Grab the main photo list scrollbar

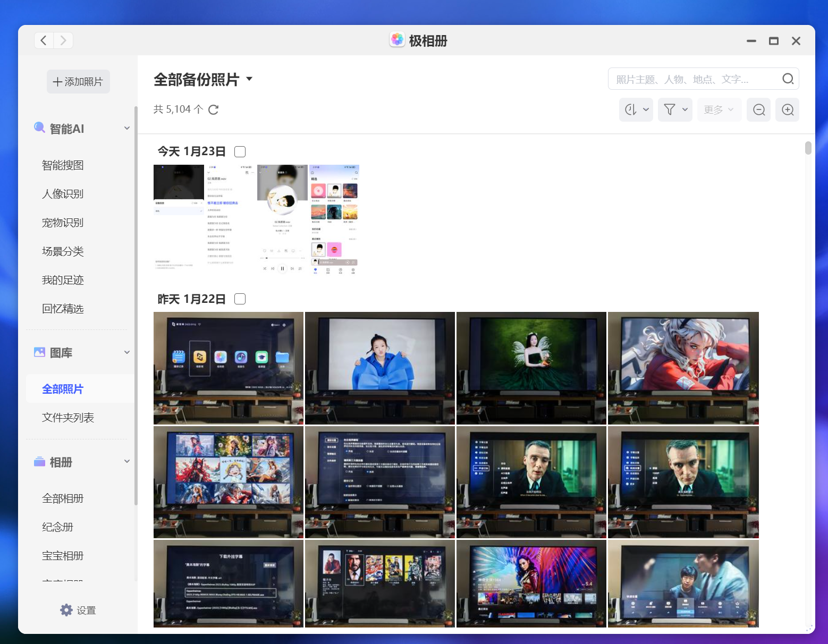click(808, 148)
